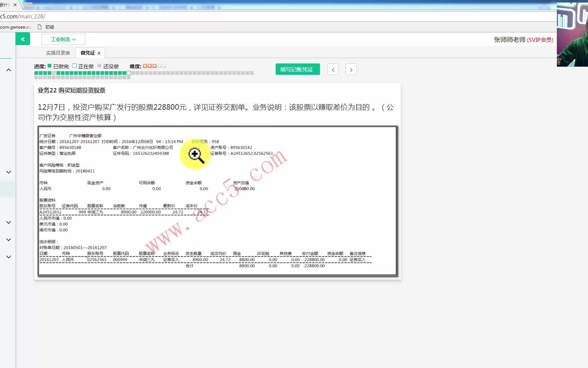Open the 工业制造 dropdown
This screenshot has width=588, height=368.
(x=63, y=39)
